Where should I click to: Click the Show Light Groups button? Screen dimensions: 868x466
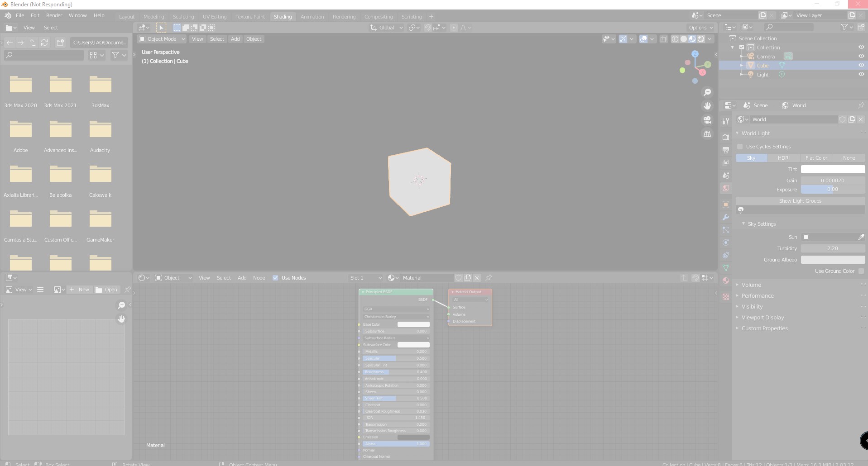click(800, 201)
